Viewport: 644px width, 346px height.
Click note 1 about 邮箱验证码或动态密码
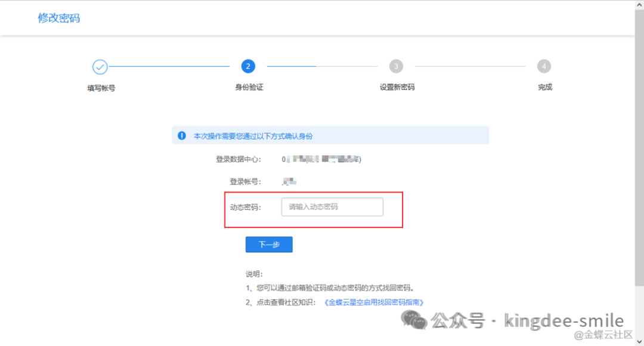(330, 288)
